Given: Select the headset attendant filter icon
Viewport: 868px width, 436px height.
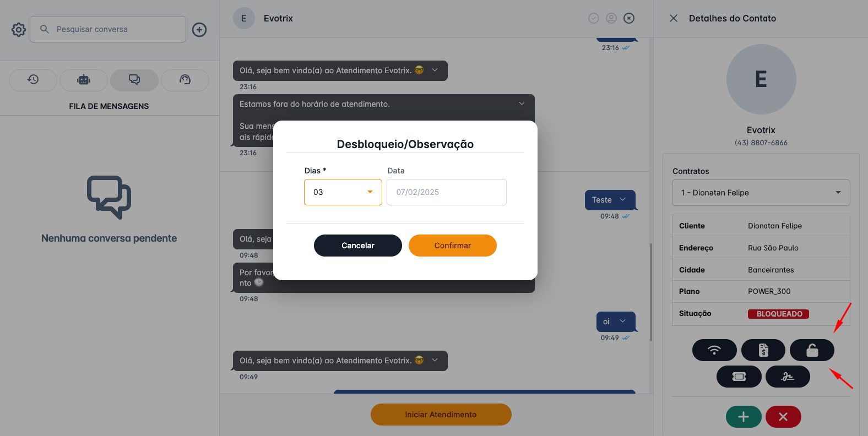Looking at the screenshot, I should click(185, 80).
